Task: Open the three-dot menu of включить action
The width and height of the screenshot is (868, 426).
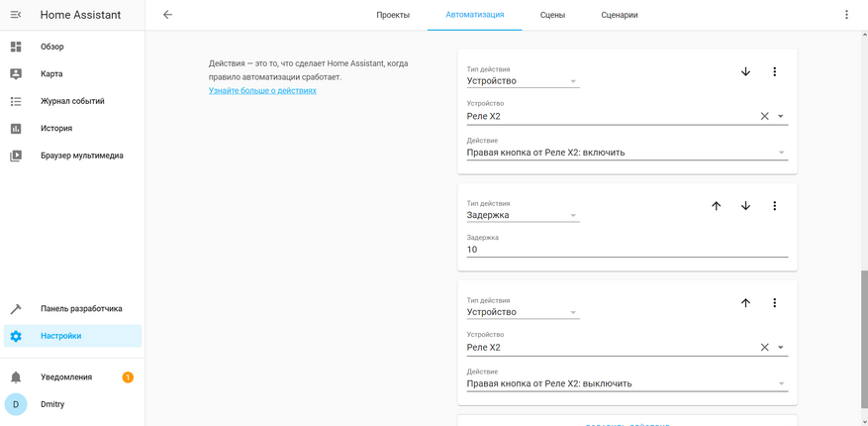Action: [774, 71]
